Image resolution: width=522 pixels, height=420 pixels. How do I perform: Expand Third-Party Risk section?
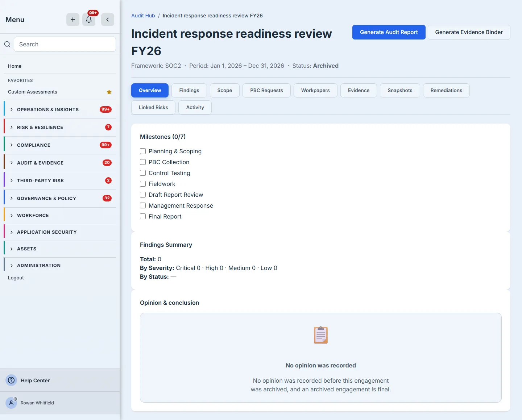(60, 180)
